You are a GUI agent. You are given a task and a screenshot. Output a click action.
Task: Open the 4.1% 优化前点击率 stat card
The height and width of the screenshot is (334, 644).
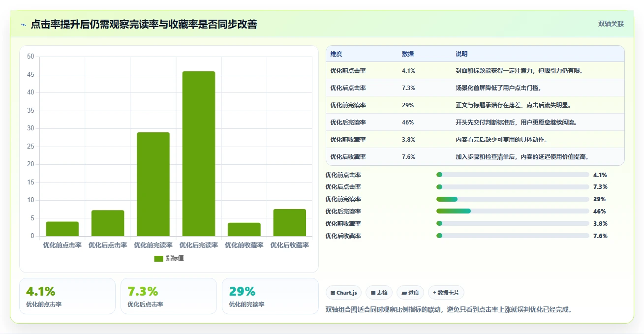(67, 296)
